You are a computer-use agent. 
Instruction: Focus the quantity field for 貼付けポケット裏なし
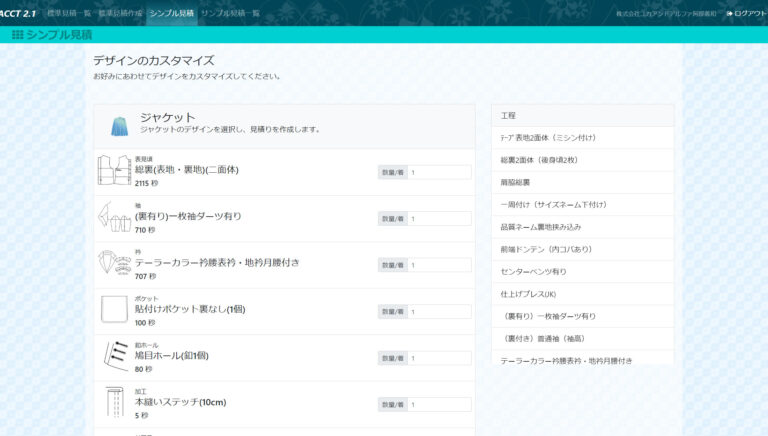click(x=439, y=312)
